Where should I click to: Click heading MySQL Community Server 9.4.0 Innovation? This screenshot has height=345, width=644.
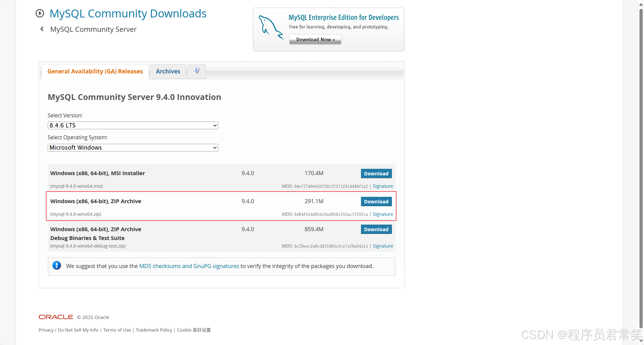[x=134, y=97]
